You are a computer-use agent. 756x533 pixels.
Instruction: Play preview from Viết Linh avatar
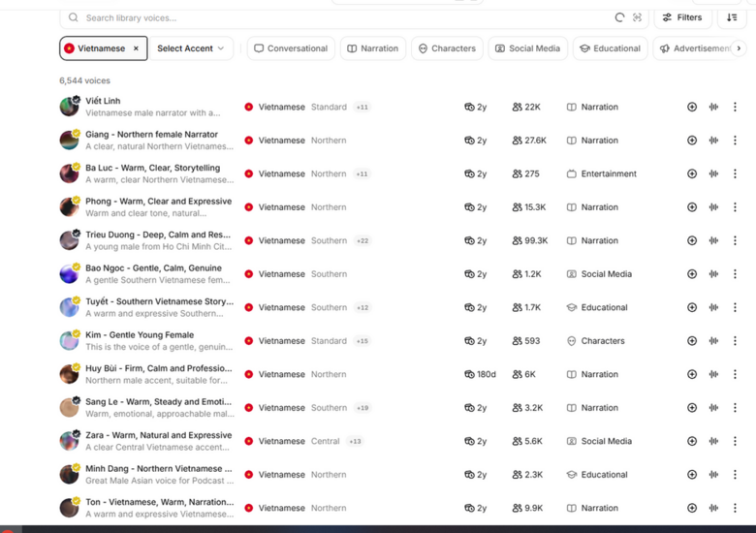(x=69, y=107)
